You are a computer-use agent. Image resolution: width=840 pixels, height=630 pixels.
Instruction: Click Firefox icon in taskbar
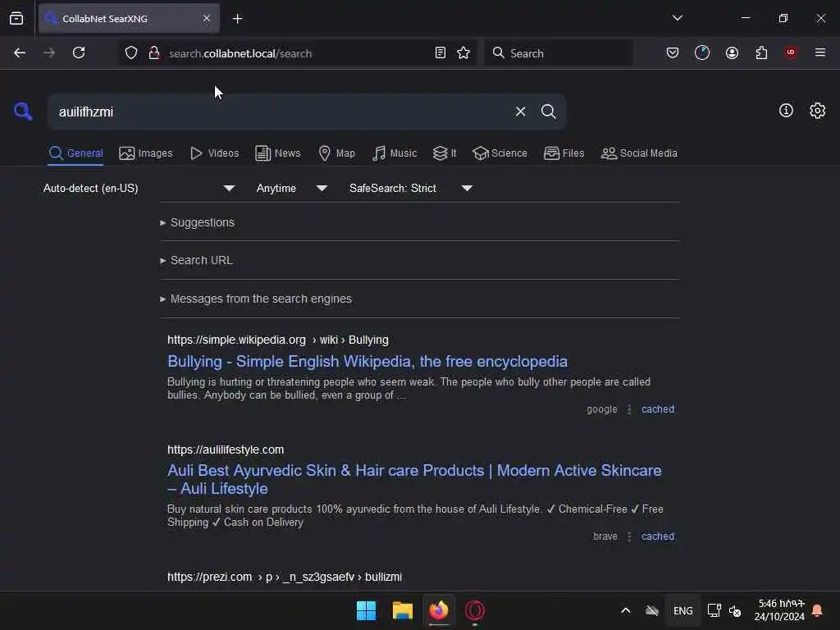click(439, 610)
